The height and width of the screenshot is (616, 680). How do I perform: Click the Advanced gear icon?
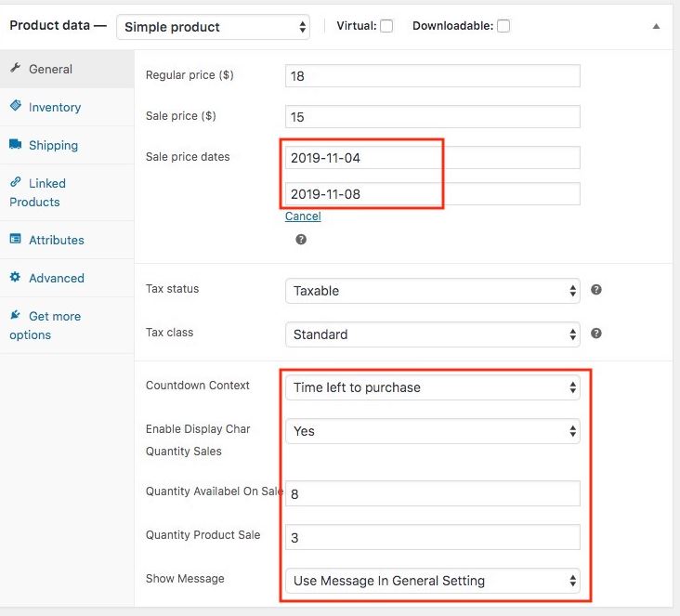point(15,277)
